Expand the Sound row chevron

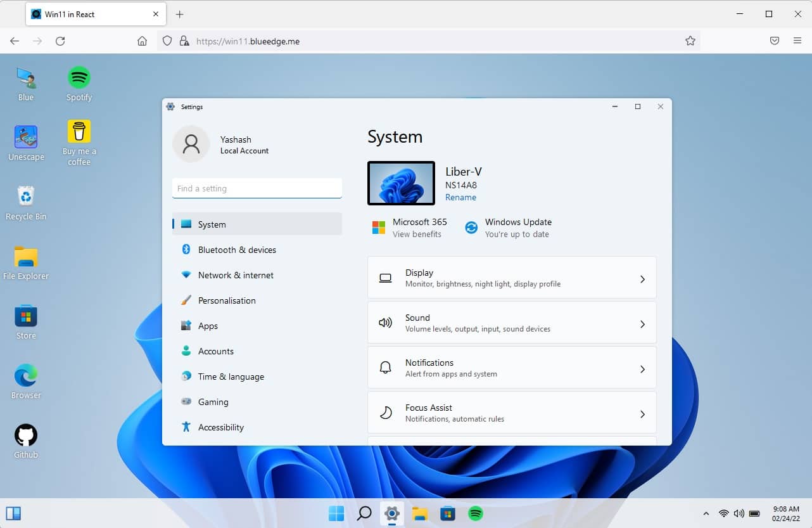[x=642, y=324]
